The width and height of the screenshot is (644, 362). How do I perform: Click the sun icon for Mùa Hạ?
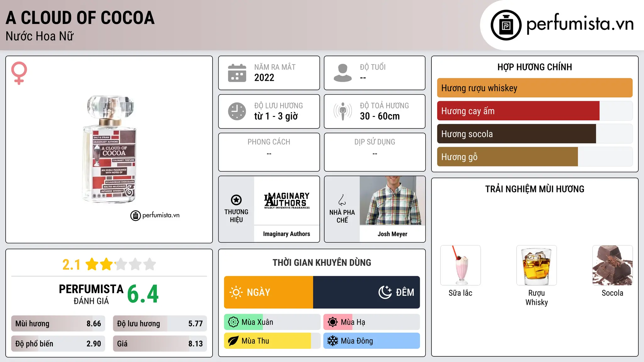[x=332, y=322]
